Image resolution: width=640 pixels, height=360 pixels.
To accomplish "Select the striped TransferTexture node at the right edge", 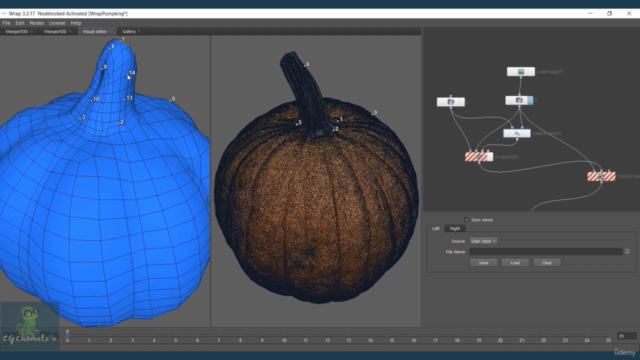I will click(x=601, y=176).
